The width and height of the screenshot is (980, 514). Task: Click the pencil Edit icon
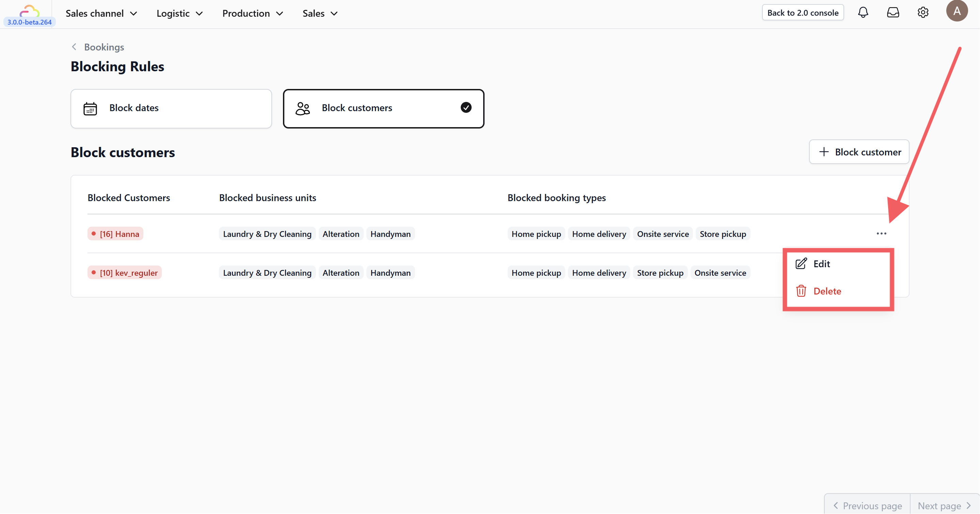[801, 263]
